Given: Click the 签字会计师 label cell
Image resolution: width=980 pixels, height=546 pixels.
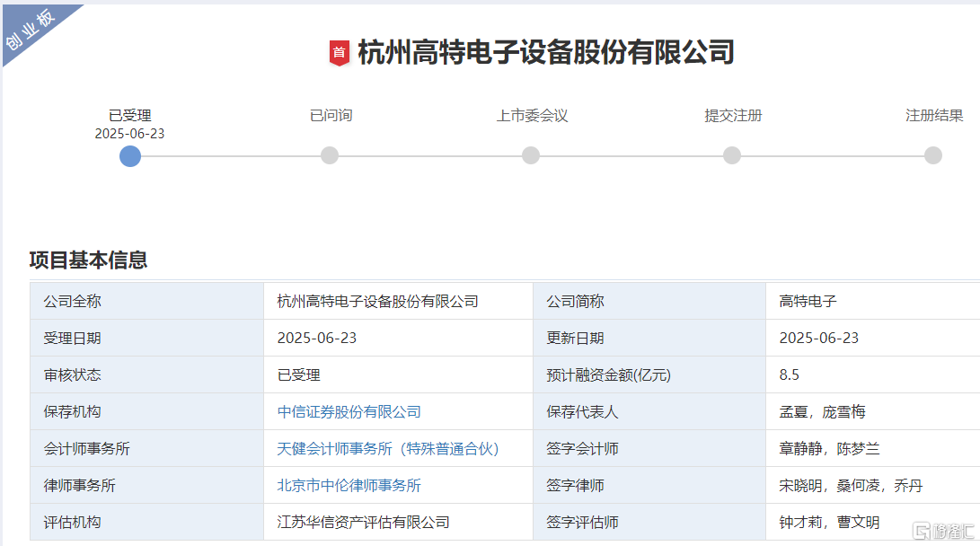Looking at the screenshot, I should (x=649, y=448).
